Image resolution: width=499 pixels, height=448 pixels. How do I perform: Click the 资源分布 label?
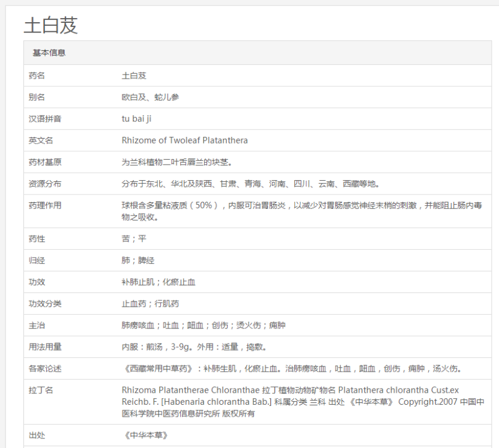45,184
